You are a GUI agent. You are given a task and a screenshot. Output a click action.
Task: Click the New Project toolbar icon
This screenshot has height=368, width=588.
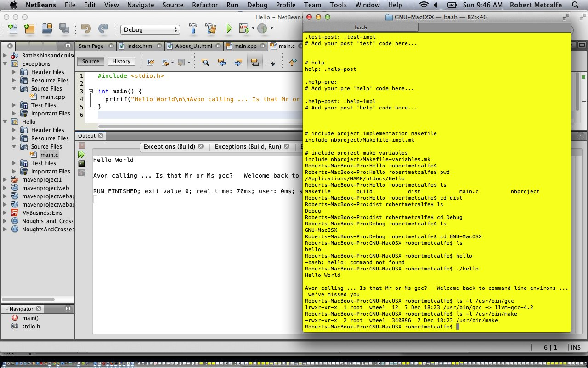coord(29,29)
